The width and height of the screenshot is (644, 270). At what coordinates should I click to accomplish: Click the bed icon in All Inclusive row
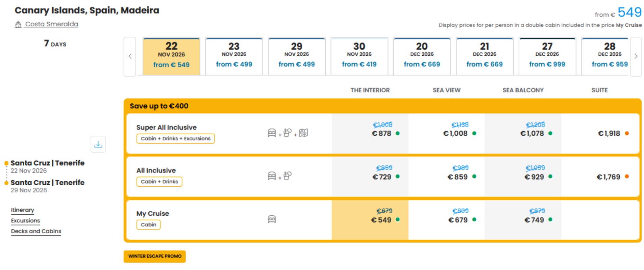tap(272, 176)
